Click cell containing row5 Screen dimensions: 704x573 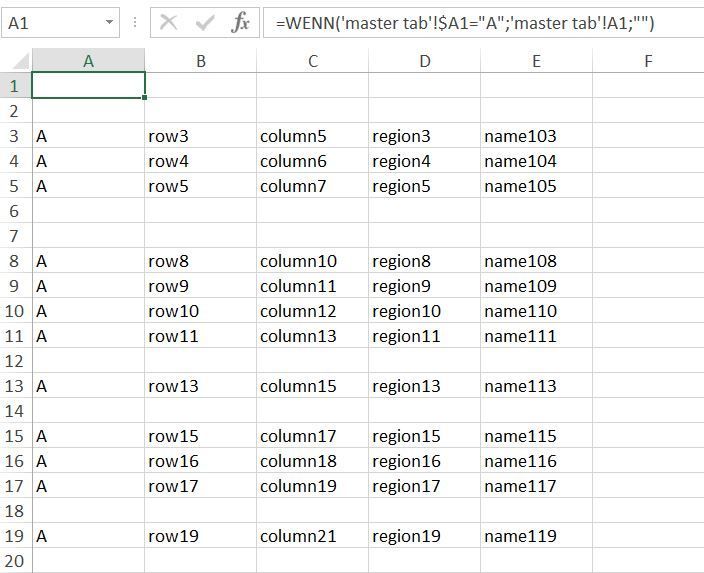coord(201,186)
